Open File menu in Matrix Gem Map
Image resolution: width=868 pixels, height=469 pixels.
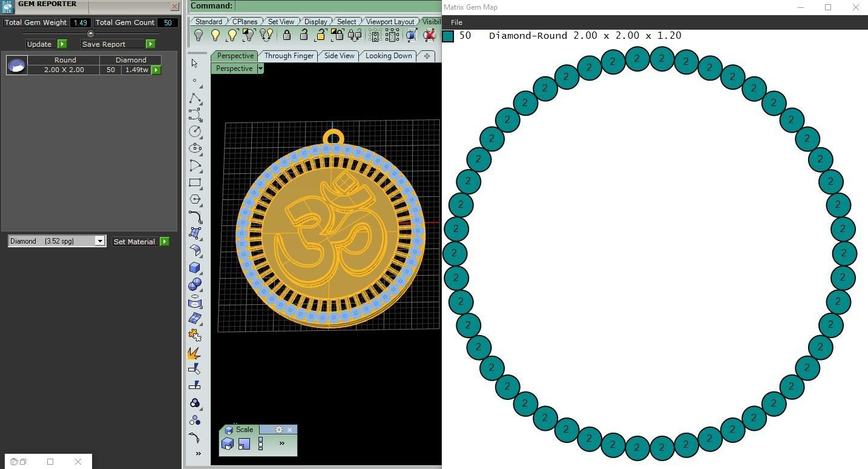(x=456, y=22)
